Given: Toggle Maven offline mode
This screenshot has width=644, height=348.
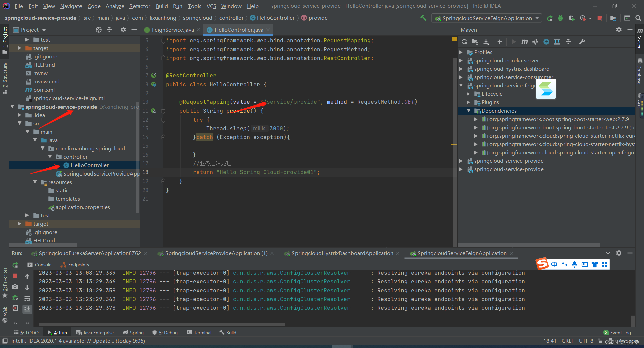Looking at the screenshot, I should pos(535,42).
